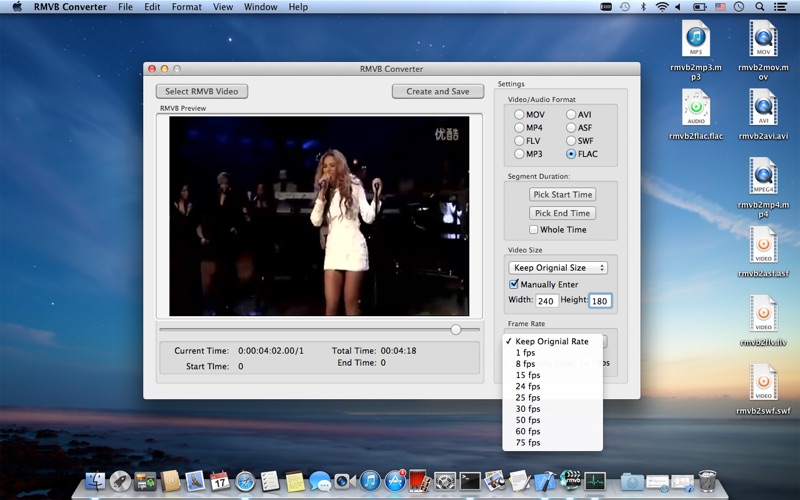Screen dimensions: 800x500
Task: Choose 24 fps from the frame rate list
Action: (553, 386)
